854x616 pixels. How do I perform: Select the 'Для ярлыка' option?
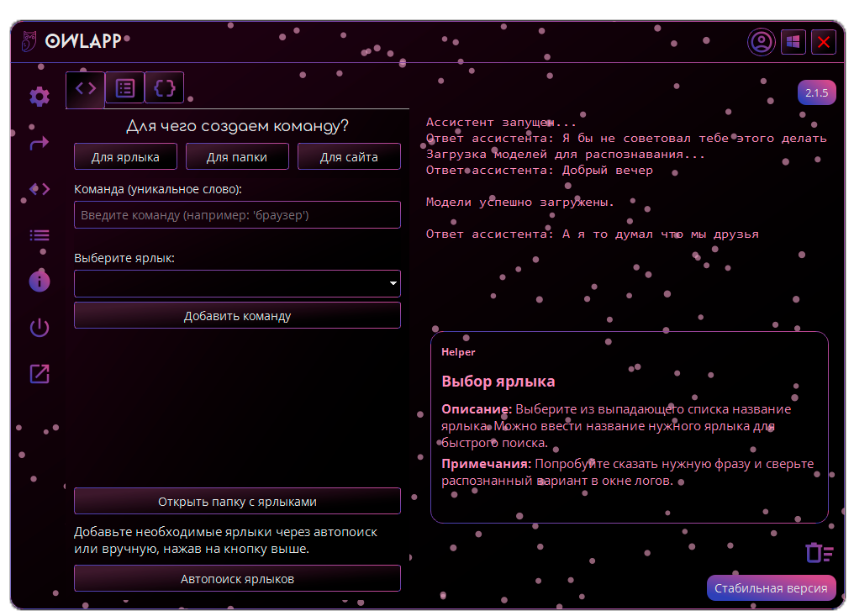pyautogui.click(x=125, y=156)
